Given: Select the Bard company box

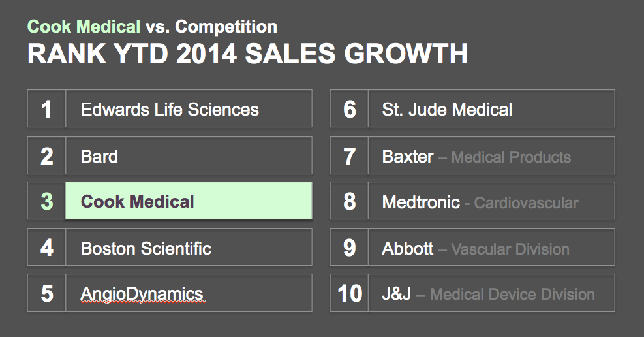Looking at the screenshot, I should (189, 155).
